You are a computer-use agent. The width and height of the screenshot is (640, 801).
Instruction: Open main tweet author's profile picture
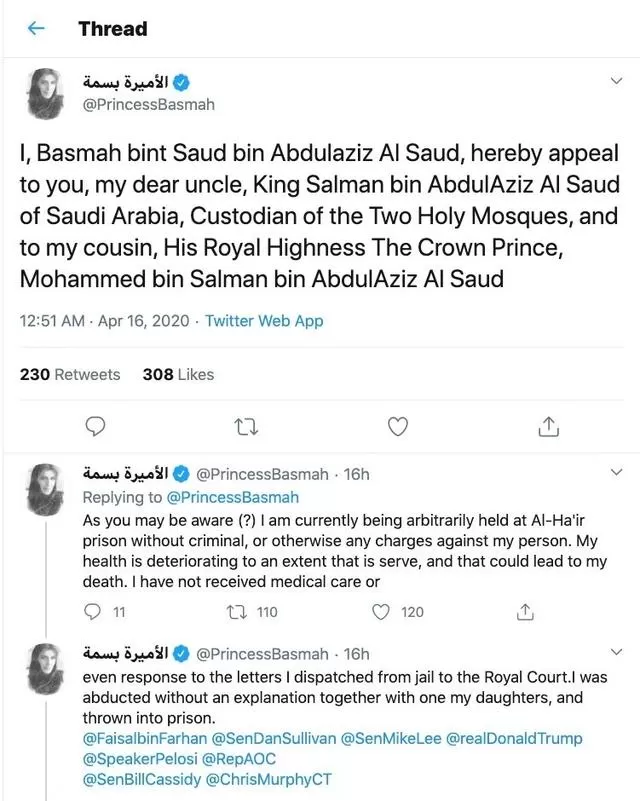(45, 93)
